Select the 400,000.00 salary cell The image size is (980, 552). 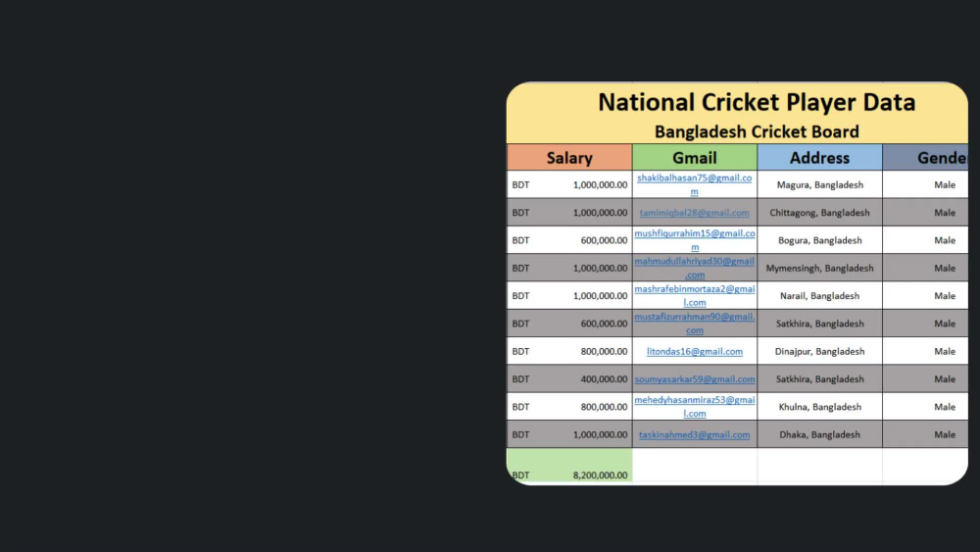(569, 378)
